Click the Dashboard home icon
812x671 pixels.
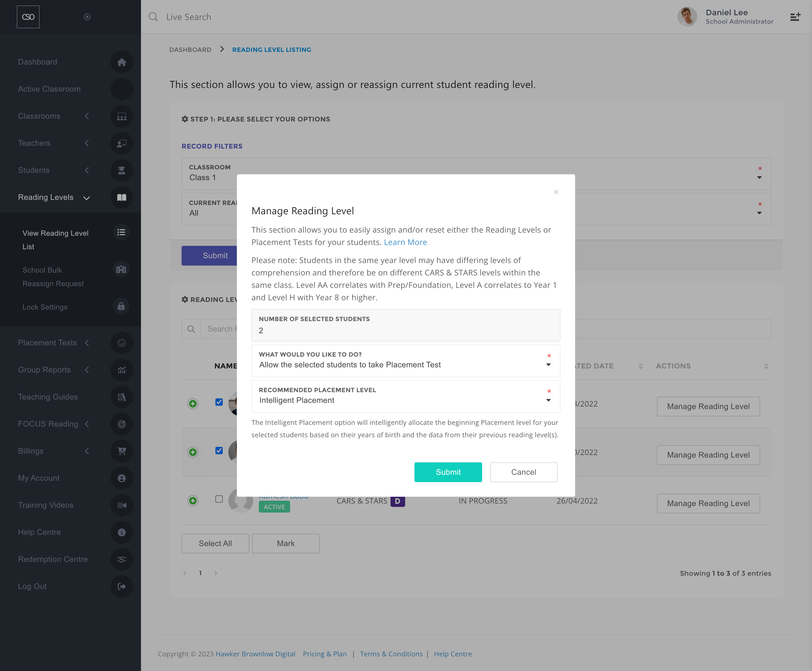pyautogui.click(x=122, y=62)
